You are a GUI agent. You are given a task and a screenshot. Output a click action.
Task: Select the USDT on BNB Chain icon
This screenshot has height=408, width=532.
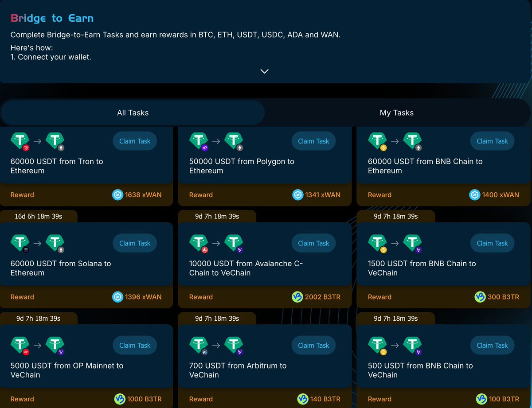pos(377,141)
